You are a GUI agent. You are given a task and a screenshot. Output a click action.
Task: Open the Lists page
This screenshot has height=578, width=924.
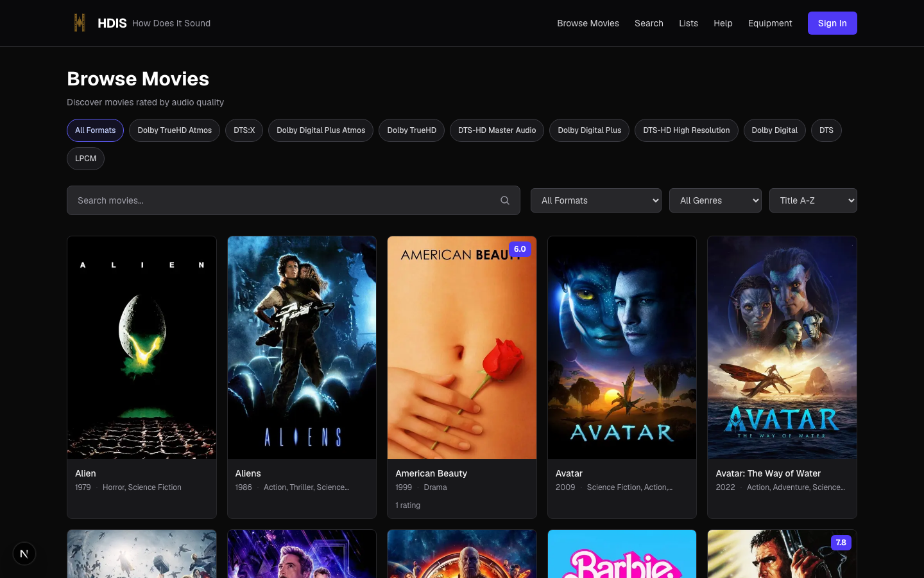689,23
